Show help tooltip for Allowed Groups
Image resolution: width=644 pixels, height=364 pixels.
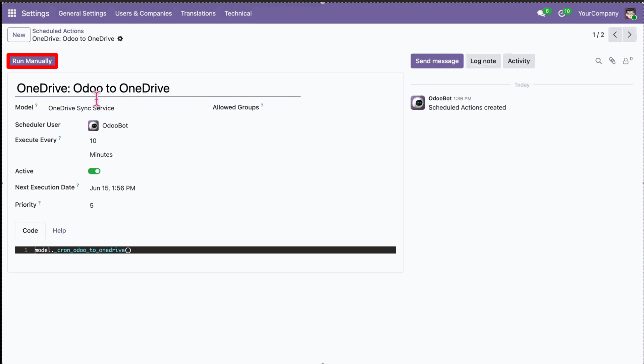coord(262,105)
